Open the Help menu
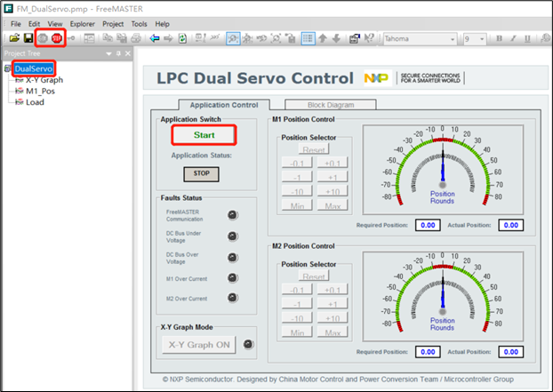This screenshot has width=553, height=392. pos(162,24)
